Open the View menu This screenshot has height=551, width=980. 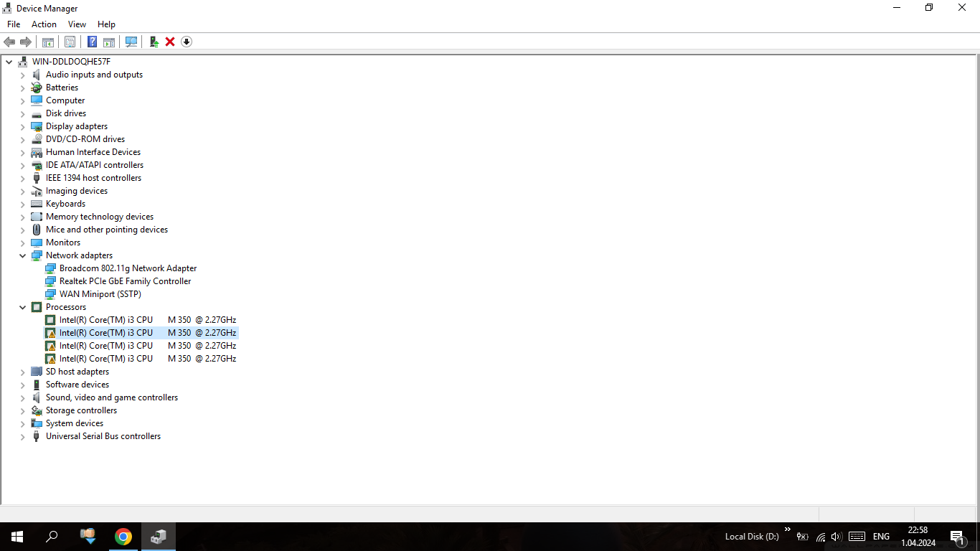(x=77, y=24)
